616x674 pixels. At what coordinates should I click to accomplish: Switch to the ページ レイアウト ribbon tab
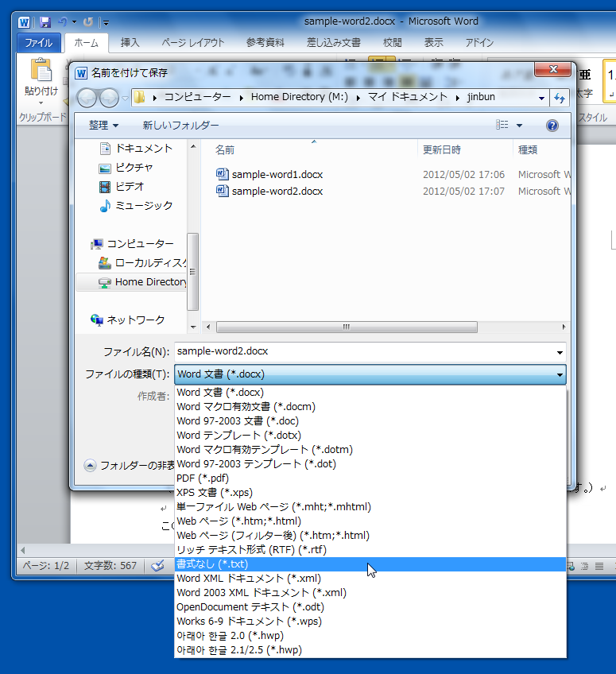click(193, 43)
